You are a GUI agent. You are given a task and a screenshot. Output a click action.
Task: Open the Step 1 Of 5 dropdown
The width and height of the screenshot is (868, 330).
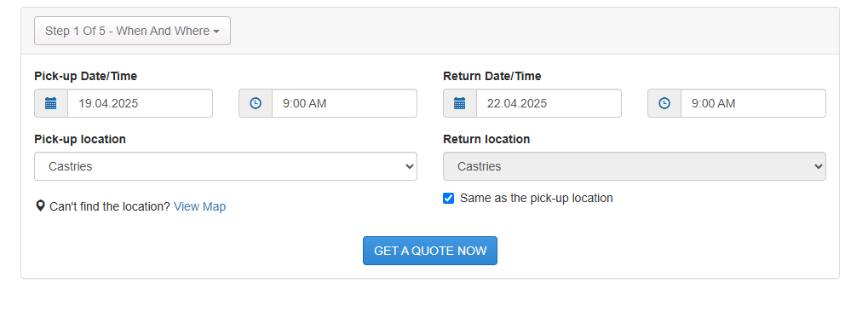(132, 31)
